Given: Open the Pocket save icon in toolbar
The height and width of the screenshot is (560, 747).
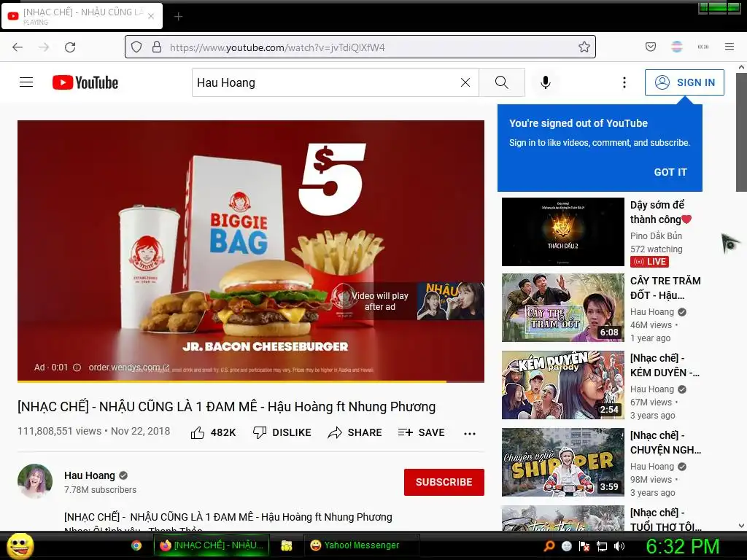Looking at the screenshot, I should pos(650,47).
